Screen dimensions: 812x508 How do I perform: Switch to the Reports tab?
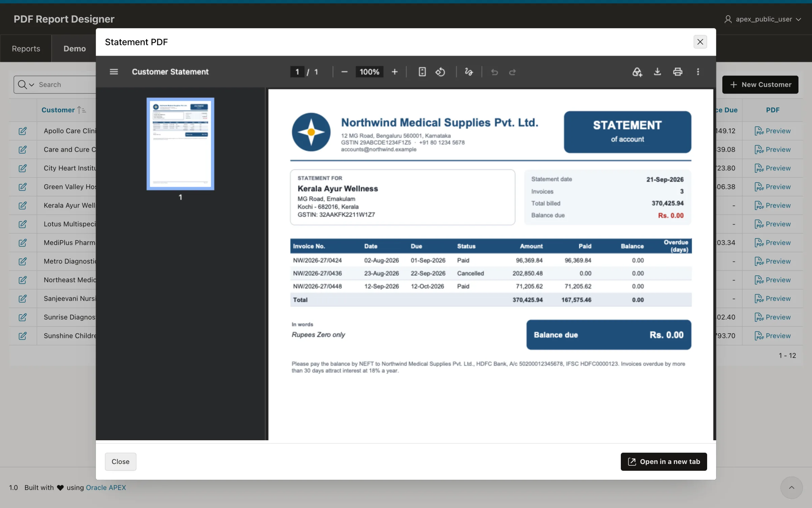click(x=26, y=48)
